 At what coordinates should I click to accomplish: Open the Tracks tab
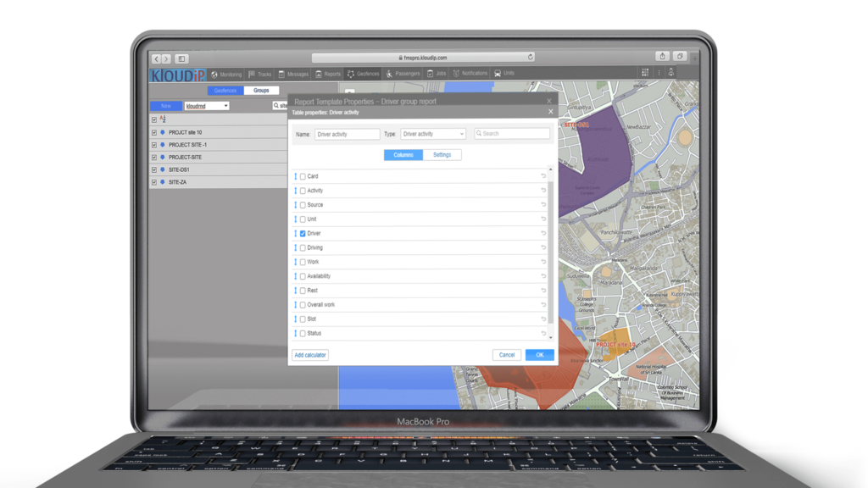point(260,75)
